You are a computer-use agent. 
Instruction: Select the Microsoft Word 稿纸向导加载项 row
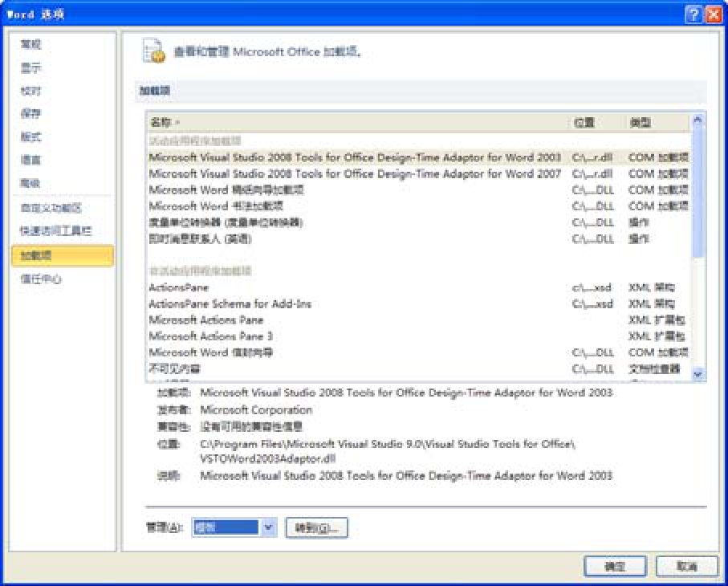click(x=418, y=190)
